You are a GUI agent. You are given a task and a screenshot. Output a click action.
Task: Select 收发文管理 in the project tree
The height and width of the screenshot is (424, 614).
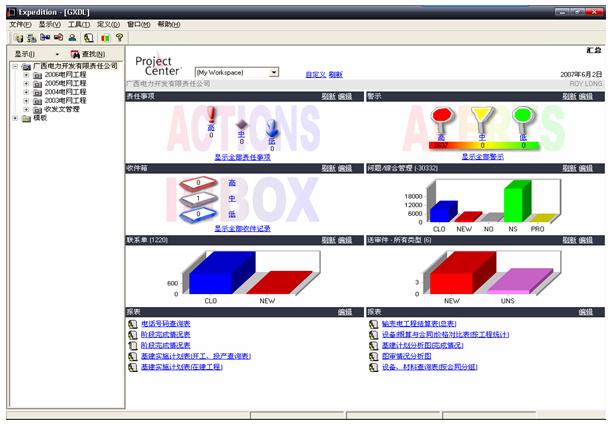[x=56, y=109]
